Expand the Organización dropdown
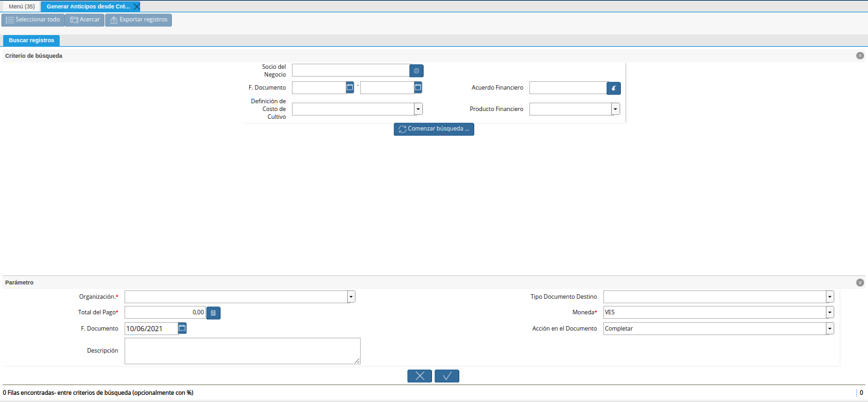 click(x=351, y=297)
